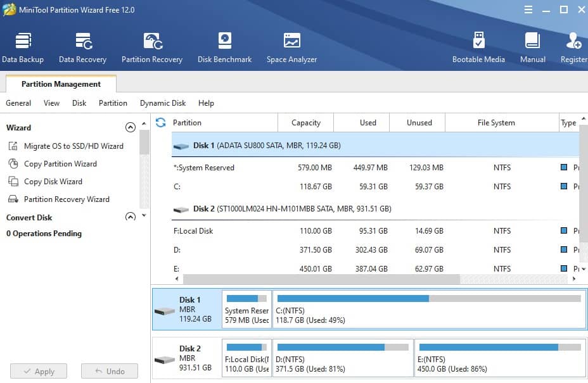This screenshot has height=383, width=588.
Task: Sort by Capacity column header
Action: 305,123
